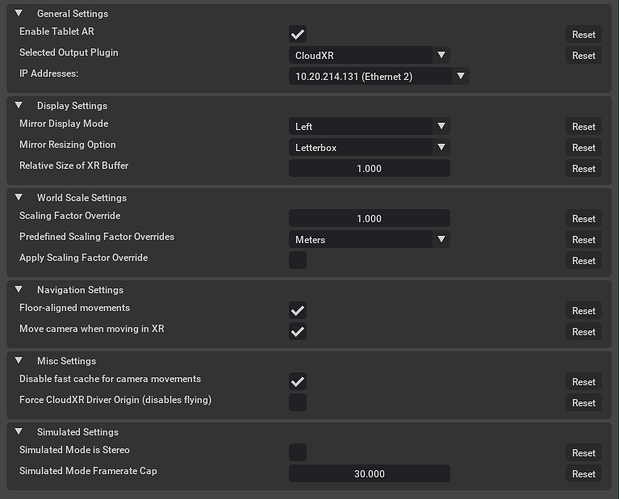This screenshot has width=619, height=499.
Task: Uncheck Move camera when moving in XR
Action: pyautogui.click(x=298, y=331)
